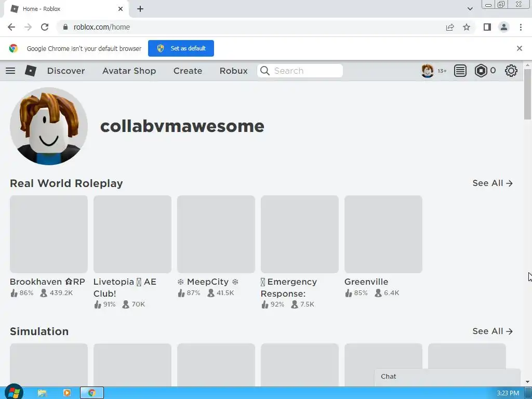Click the Livetopia AE Club! title

tap(125, 287)
